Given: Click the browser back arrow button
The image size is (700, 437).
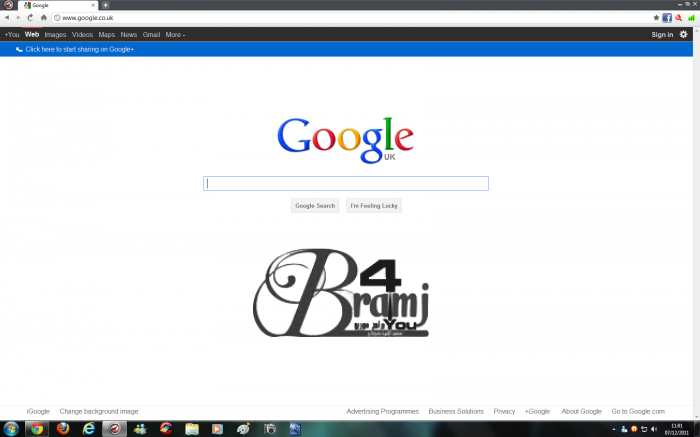Looking at the screenshot, I should (6, 18).
